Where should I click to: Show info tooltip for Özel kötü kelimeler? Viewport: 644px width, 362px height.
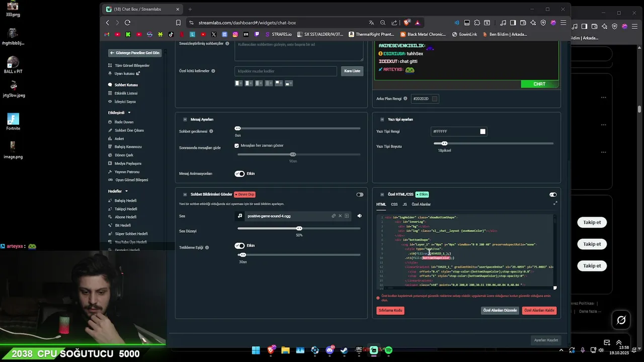coord(213,71)
